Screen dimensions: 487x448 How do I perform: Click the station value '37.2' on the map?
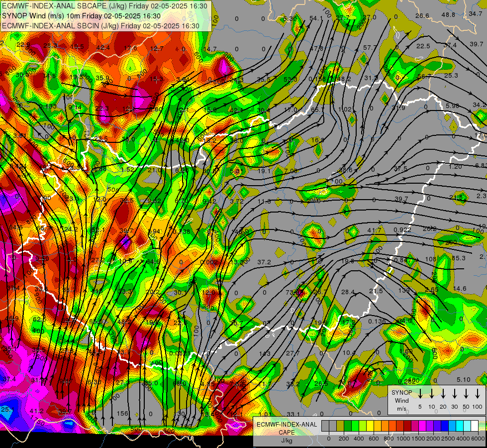[x=264, y=262]
